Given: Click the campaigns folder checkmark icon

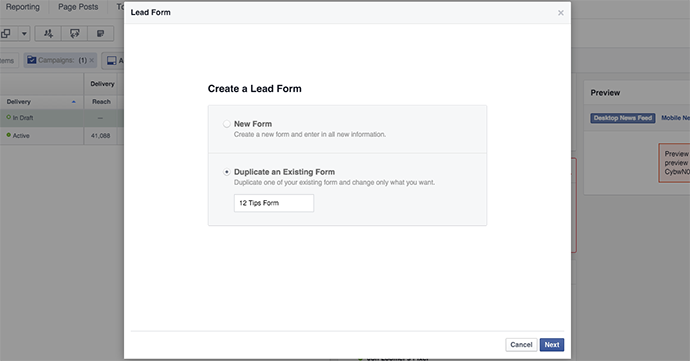Looking at the screenshot, I should pyautogui.click(x=32, y=60).
